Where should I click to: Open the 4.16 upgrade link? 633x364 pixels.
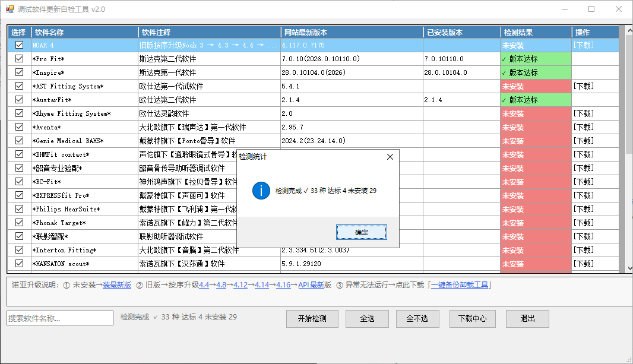coord(283,285)
